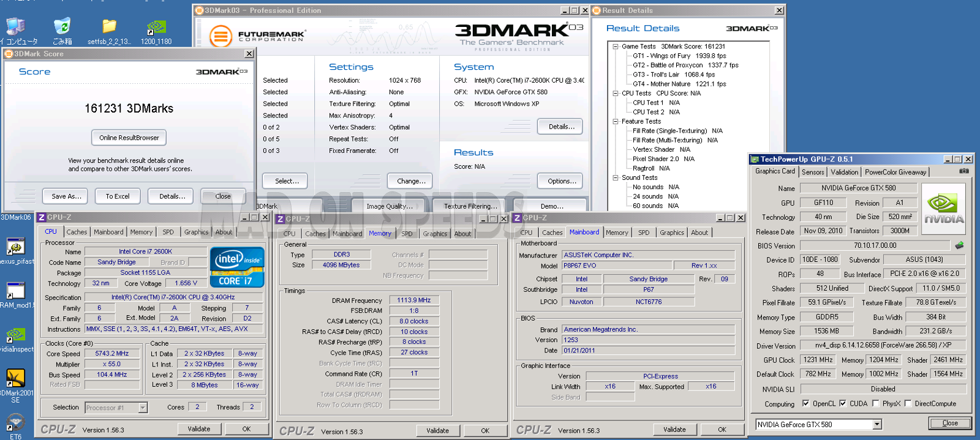
Task: Click the Core Speed 5743.2 MHz field
Action: point(111,354)
